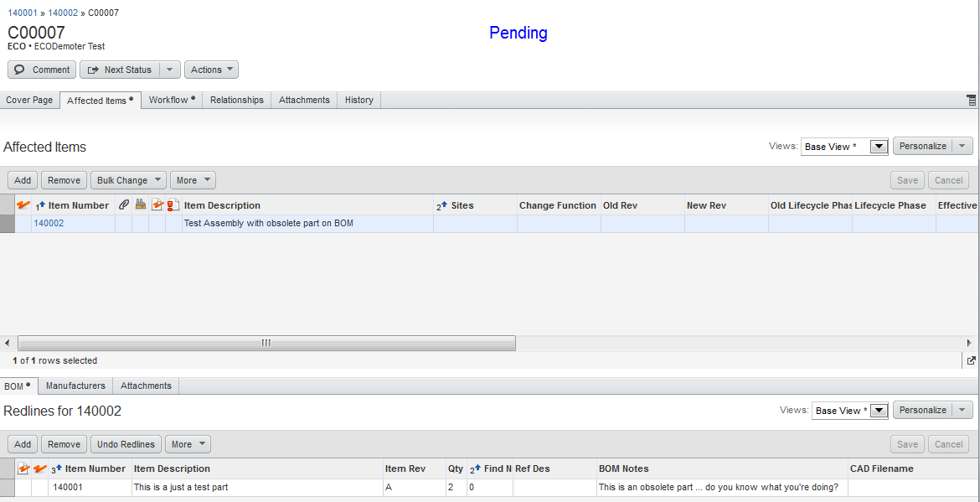Switch to the Workflow tab

172,100
